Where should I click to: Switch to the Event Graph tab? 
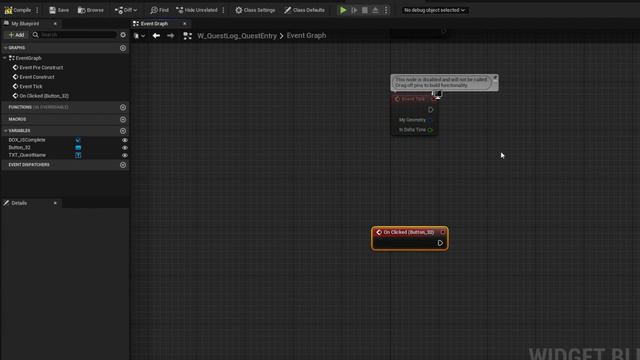pos(154,24)
